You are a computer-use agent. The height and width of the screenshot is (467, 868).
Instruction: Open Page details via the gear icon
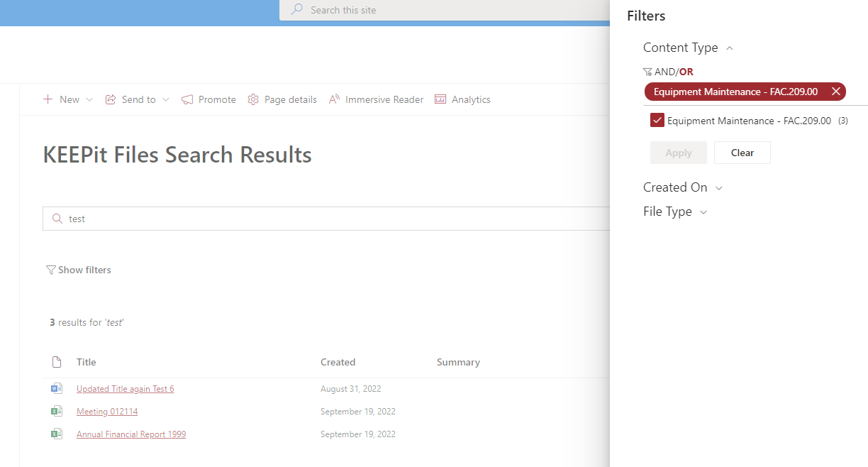point(253,99)
